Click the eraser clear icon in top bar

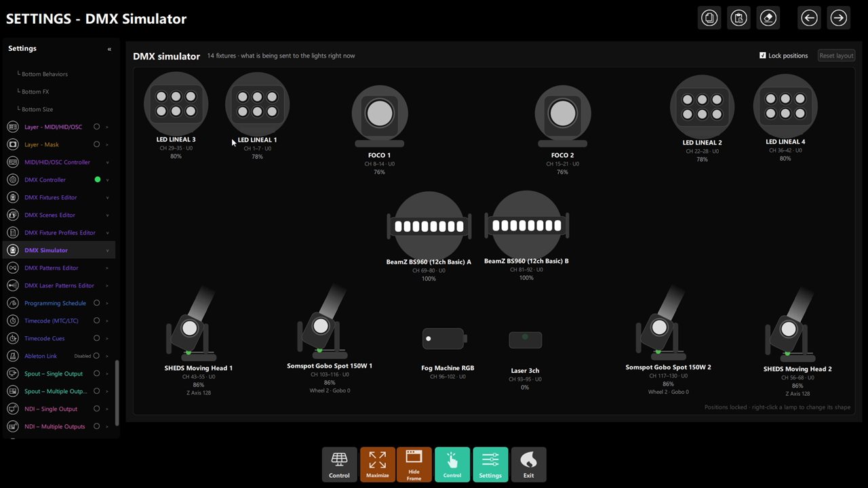pos(768,18)
